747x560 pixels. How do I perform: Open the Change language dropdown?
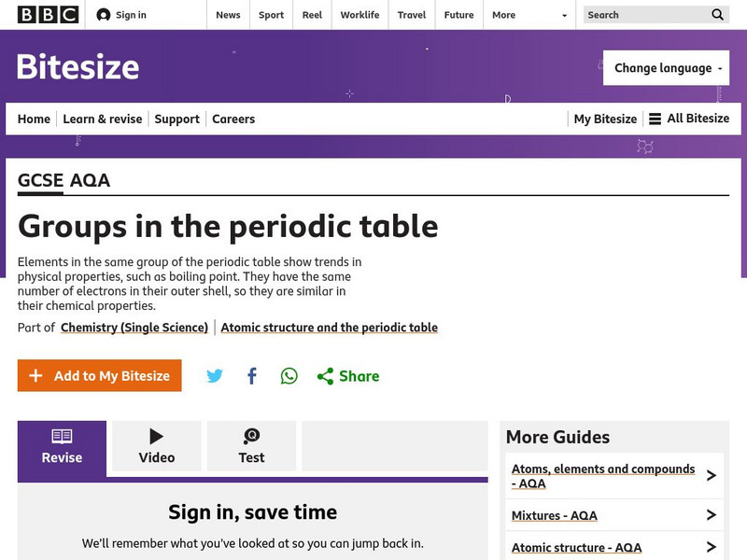tap(666, 67)
